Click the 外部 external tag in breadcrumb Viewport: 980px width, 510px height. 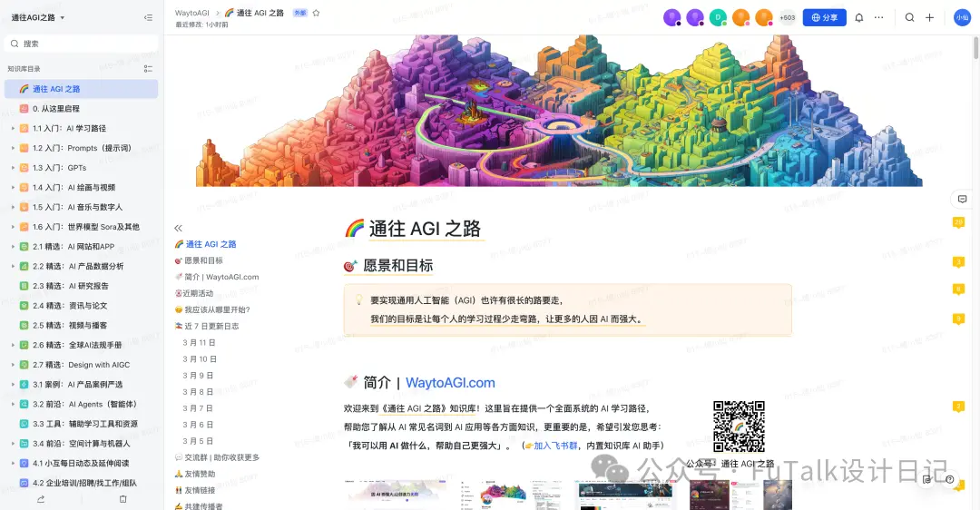click(300, 13)
